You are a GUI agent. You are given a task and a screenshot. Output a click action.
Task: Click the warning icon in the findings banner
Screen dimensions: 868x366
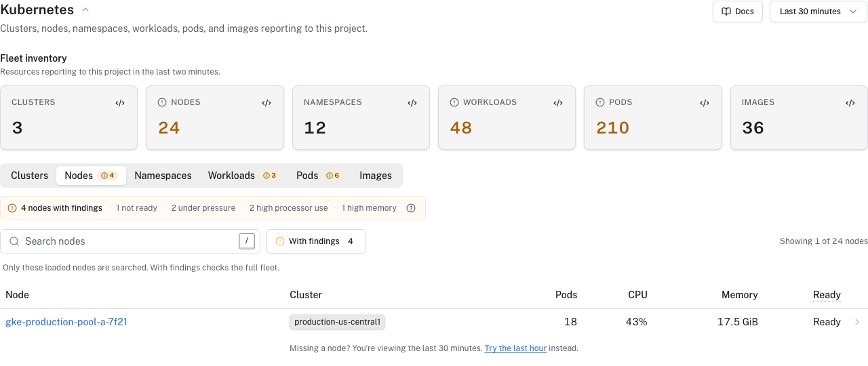[12, 208]
